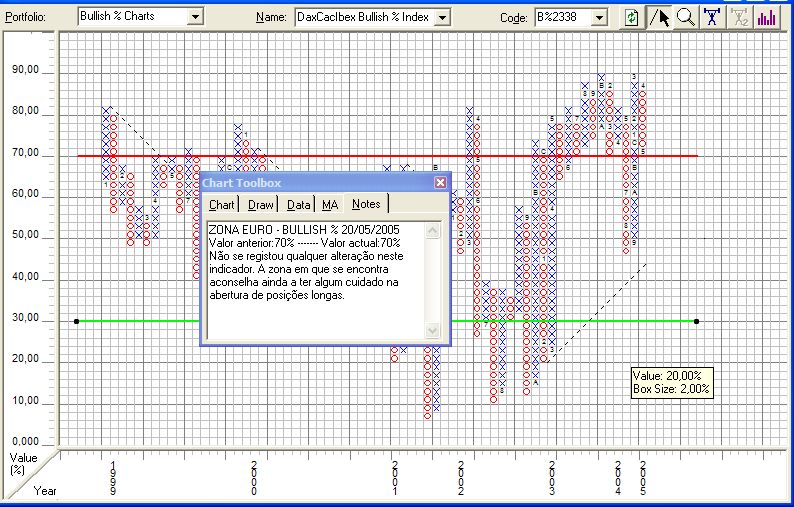The width and height of the screenshot is (794, 507).
Task: Click the 90,00 axis value
Action: point(25,69)
